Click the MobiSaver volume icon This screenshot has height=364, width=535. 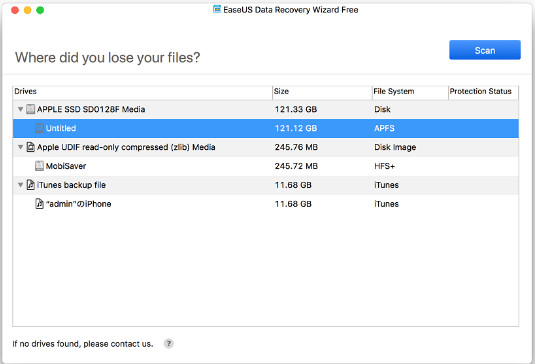point(40,166)
